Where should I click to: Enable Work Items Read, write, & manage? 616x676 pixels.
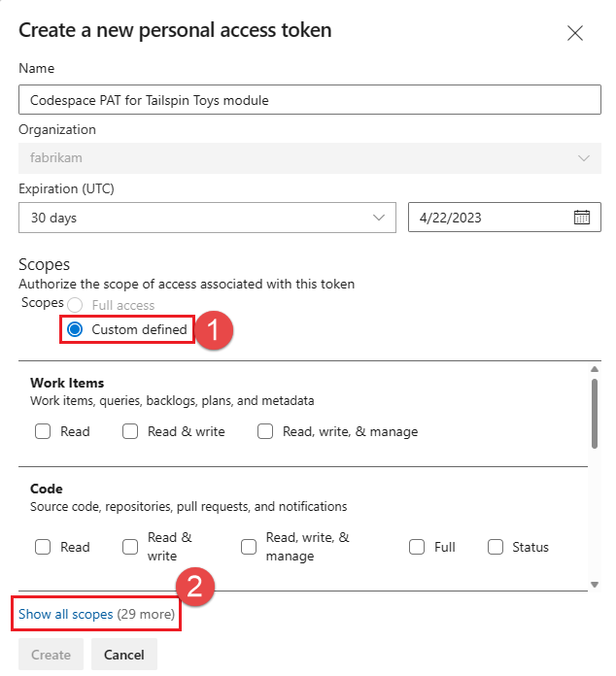(x=265, y=431)
